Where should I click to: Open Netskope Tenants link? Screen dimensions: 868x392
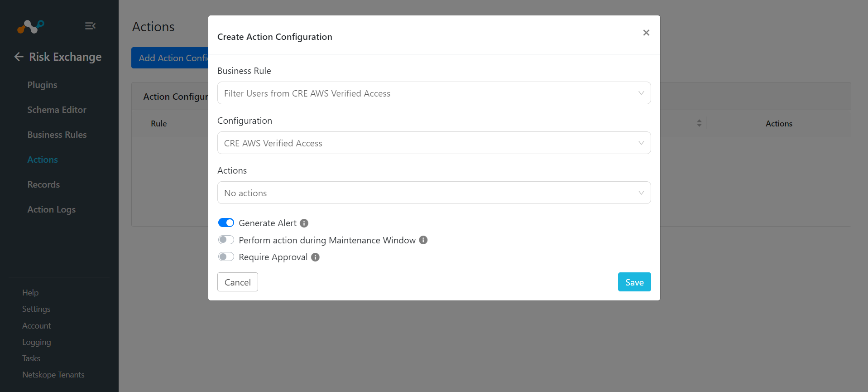[x=53, y=375]
